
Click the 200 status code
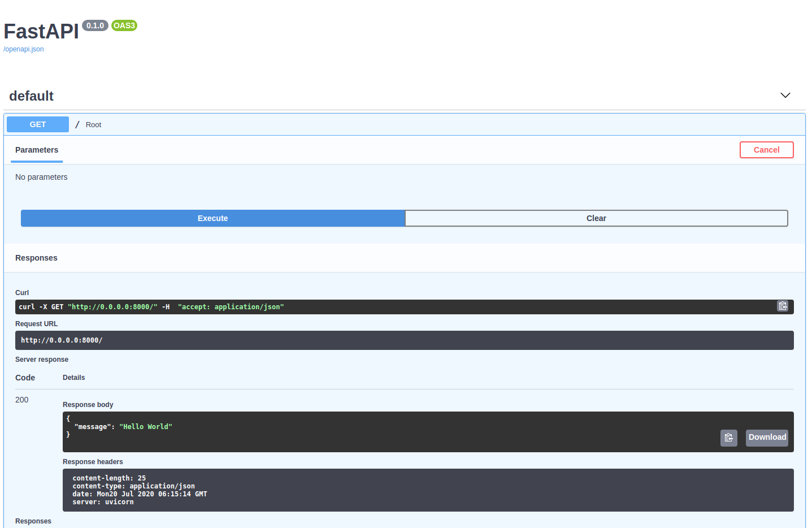[x=22, y=400]
